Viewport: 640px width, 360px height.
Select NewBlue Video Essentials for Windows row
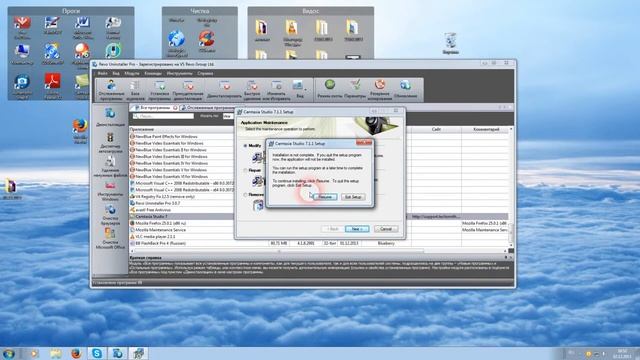tap(182, 143)
